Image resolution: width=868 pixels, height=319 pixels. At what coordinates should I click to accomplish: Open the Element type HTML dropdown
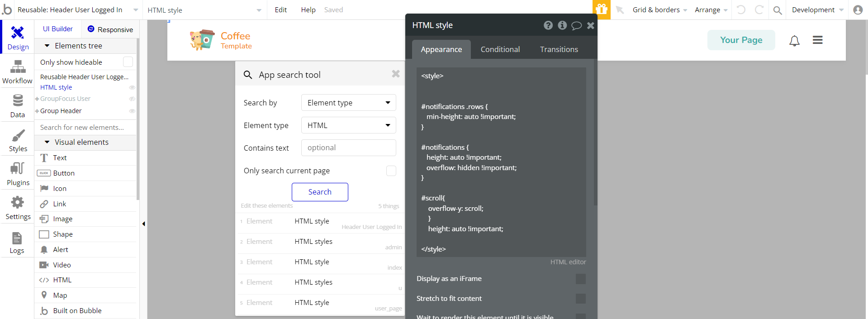click(348, 125)
